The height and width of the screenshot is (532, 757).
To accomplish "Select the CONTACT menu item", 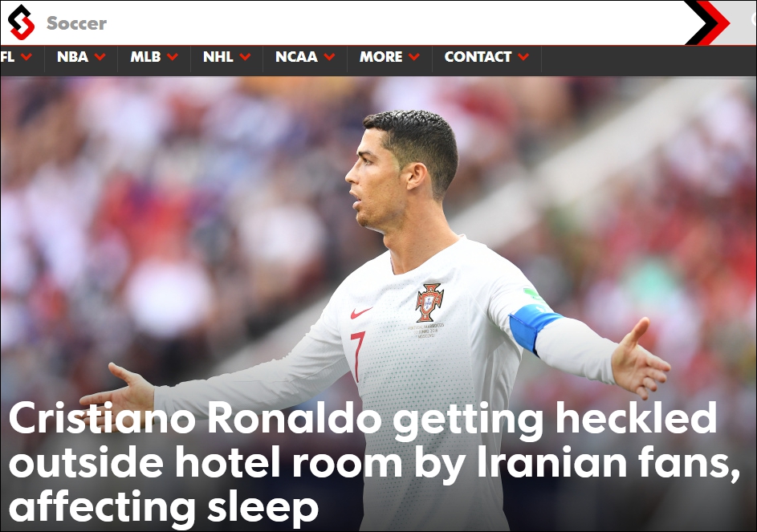I will [478, 57].
